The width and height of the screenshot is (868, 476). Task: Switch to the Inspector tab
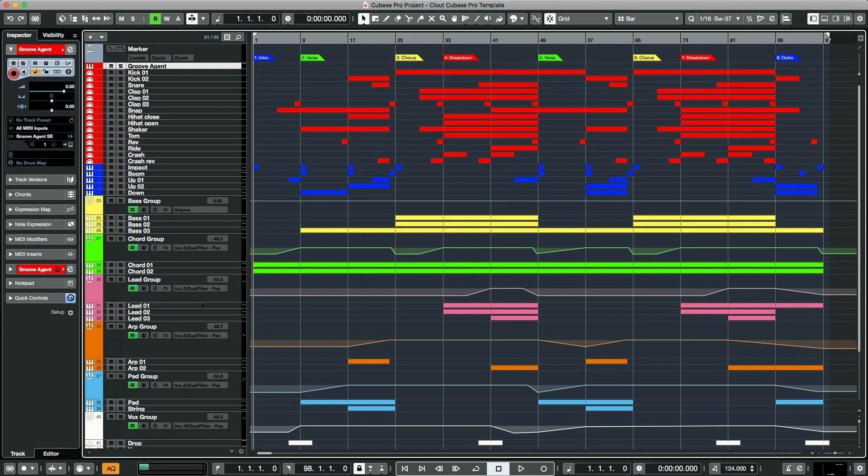pyautogui.click(x=19, y=35)
